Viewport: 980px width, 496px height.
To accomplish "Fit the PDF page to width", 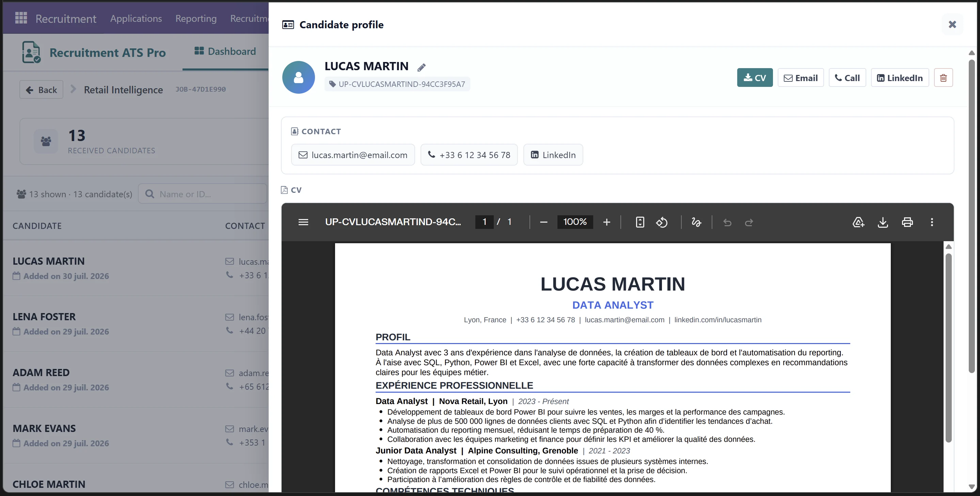I will 640,222.
